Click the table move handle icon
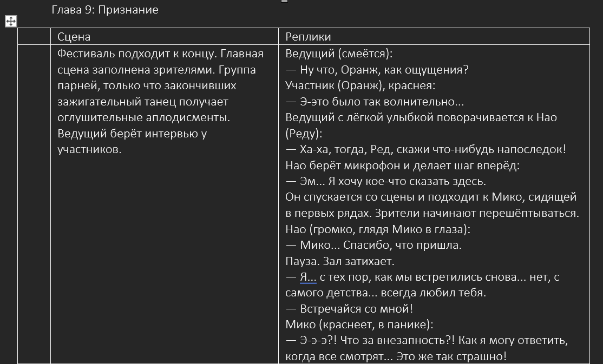603x364 pixels. pyautogui.click(x=11, y=21)
